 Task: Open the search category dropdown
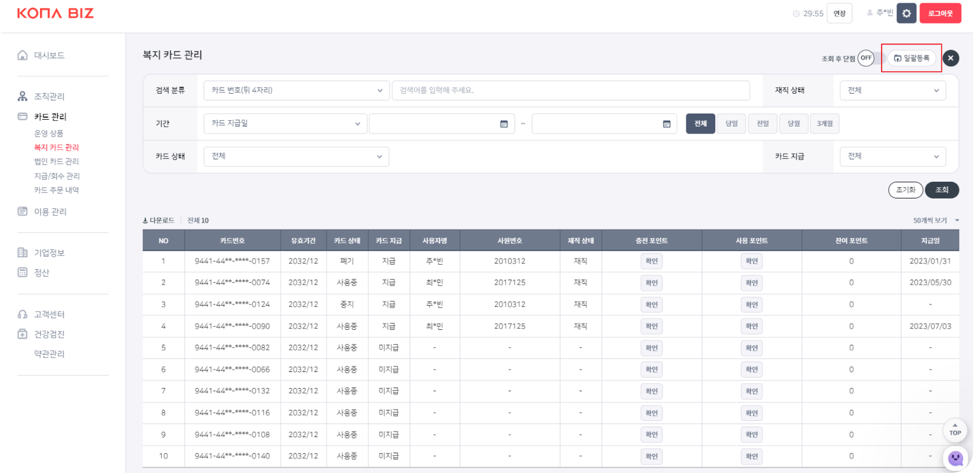296,90
